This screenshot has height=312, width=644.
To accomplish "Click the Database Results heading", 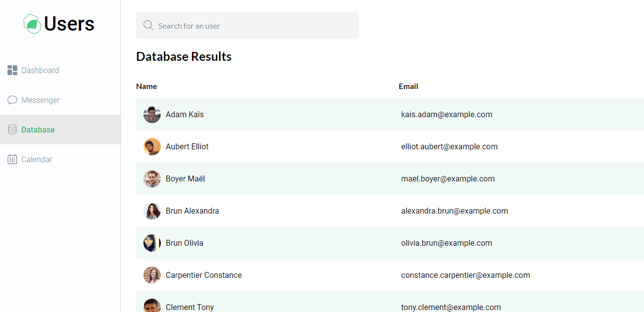I will (184, 56).
